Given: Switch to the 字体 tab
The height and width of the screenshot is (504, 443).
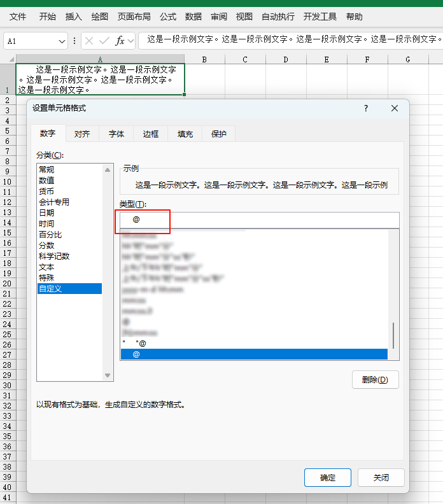Looking at the screenshot, I should (116, 134).
